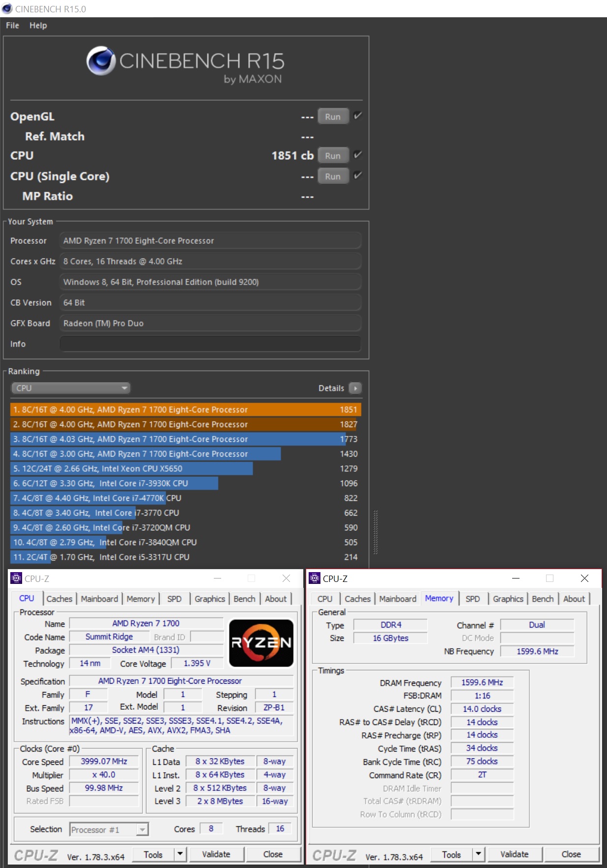Run the CPU benchmark
The width and height of the screenshot is (607, 868).
tap(333, 155)
